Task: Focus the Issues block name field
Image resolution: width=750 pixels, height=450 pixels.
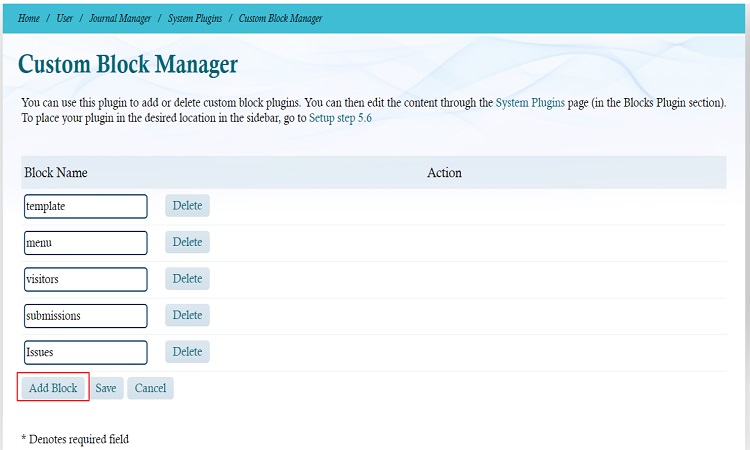Action: (x=86, y=352)
